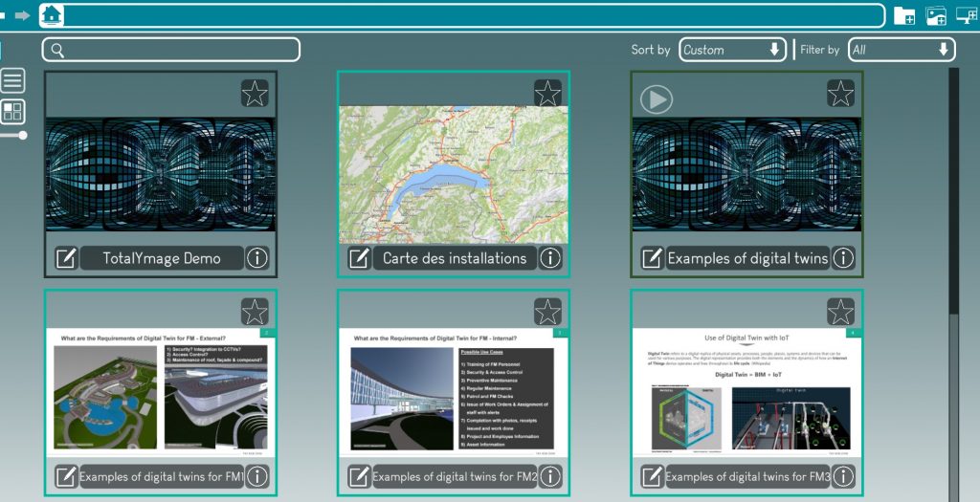Show info for TotalYmage Demo
980x502 pixels.
(256, 258)
